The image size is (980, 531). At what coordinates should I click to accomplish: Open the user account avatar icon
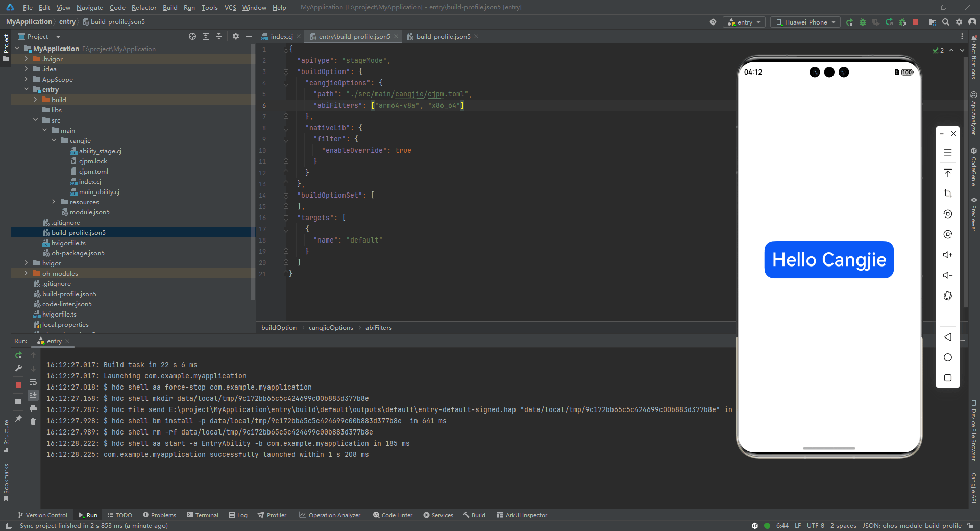tap(972, 22)
